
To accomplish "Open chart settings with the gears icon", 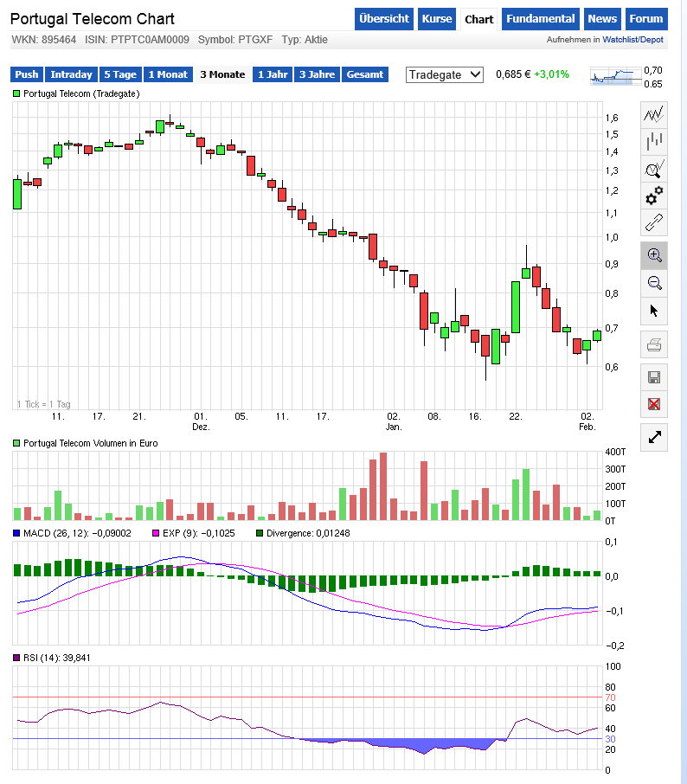I will 654,196.
